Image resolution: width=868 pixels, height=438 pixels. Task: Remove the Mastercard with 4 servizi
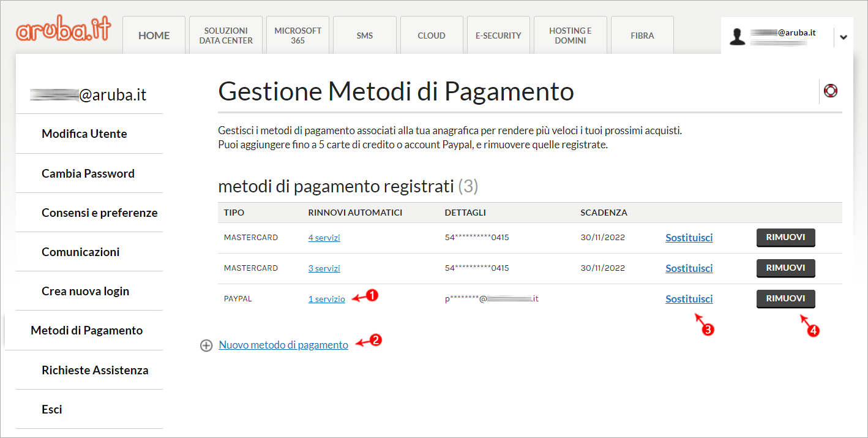pos(786,238)
